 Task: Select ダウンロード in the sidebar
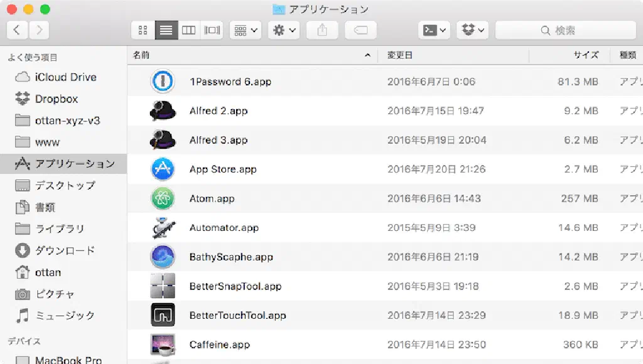[x=65, y=250]
